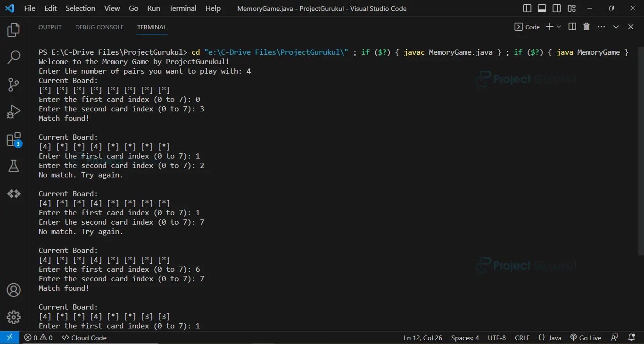This screenshot has width=644, height=344.
Task: Show errors and warnings count in status bar
Action: (x=39, y=338)
